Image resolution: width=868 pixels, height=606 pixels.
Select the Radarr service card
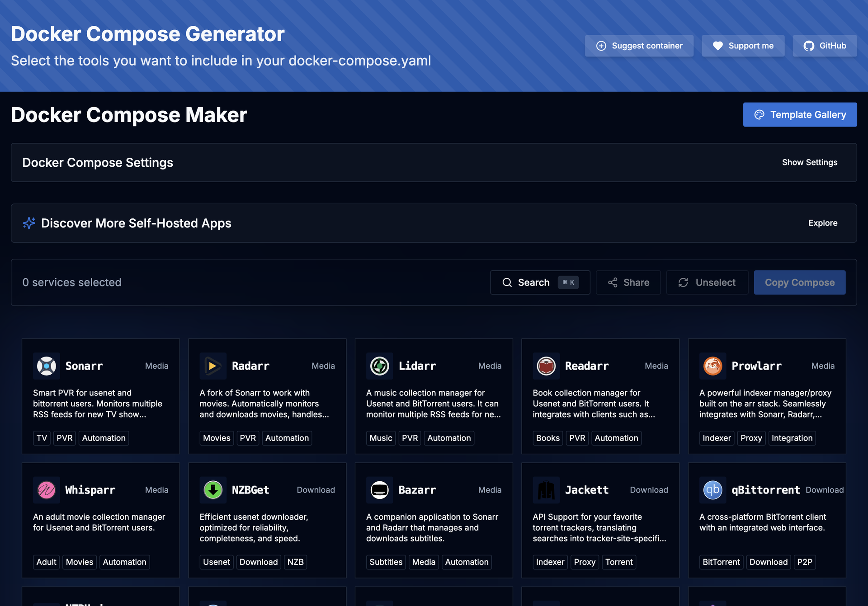pos(267,396)
